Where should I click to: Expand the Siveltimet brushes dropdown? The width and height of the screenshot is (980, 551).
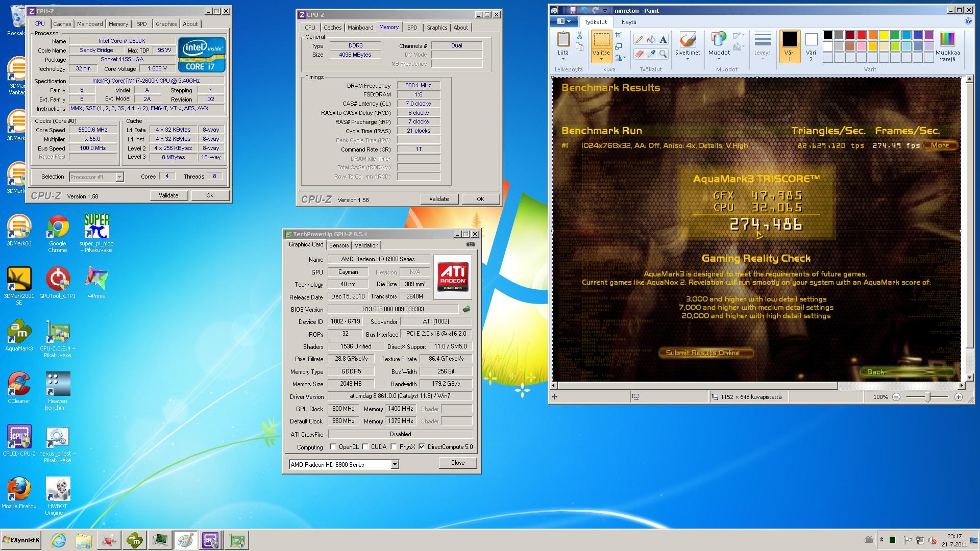point(688,59)
